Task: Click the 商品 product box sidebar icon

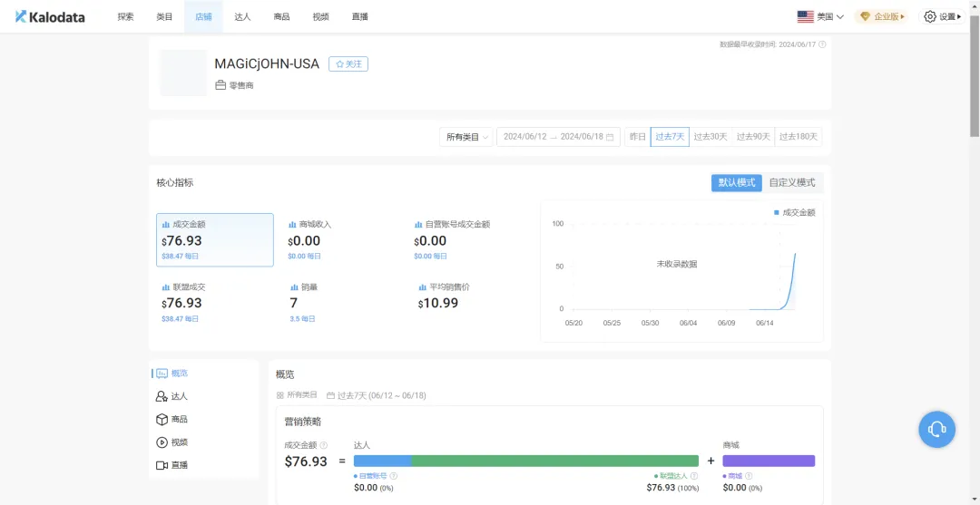Action: pos(162,420)
